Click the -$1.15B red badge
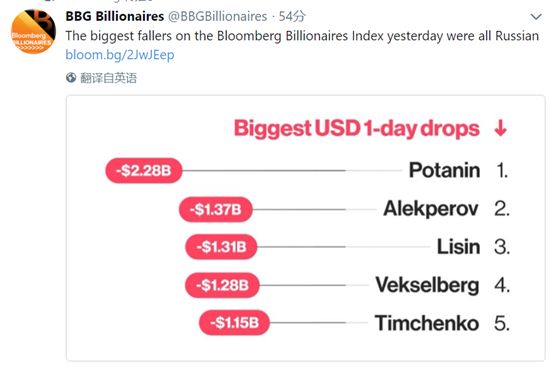Screen dimensions: 554x368 (234, 323)
